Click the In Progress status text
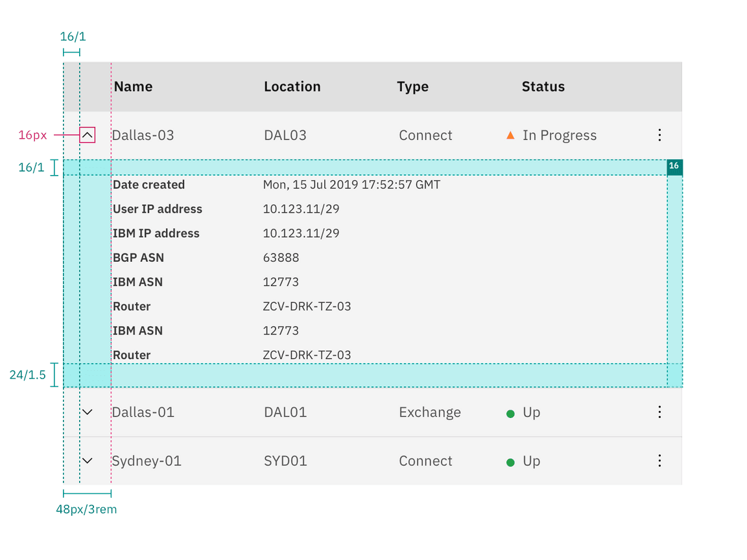The image size is (747, 560). click(x=560, y=135)
